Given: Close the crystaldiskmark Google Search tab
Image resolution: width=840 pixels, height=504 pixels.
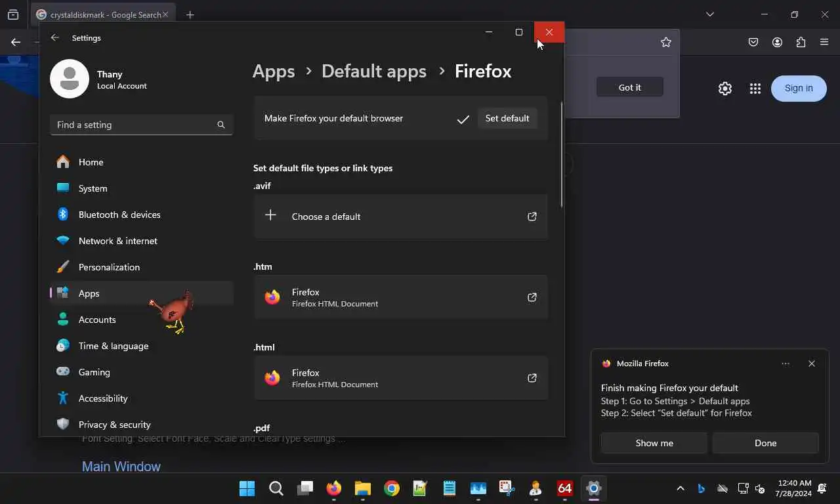Looking at the screenshot, I should coord(165,14).
